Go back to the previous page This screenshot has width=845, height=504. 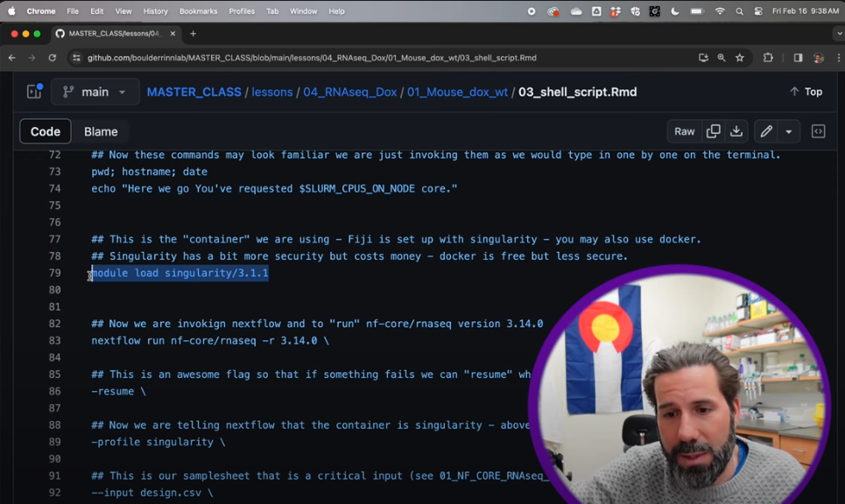[12, 58]
